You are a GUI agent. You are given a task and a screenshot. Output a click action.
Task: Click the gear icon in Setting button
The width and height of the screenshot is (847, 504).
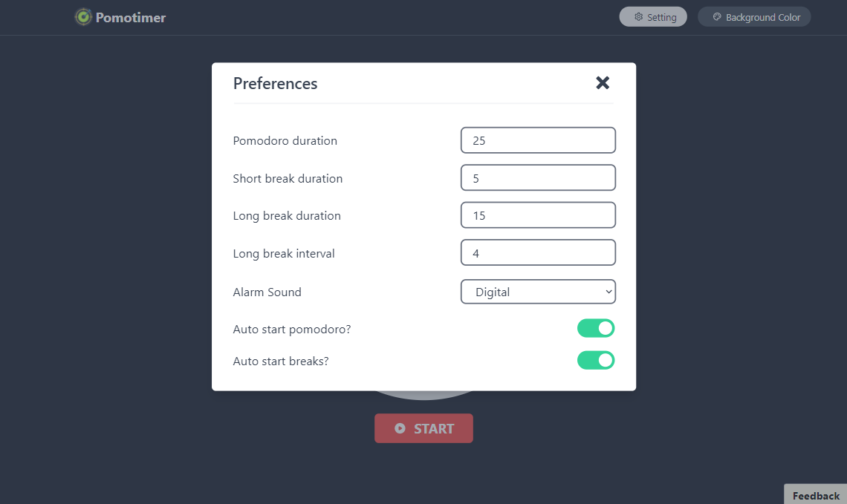click(x=638, y=17)
